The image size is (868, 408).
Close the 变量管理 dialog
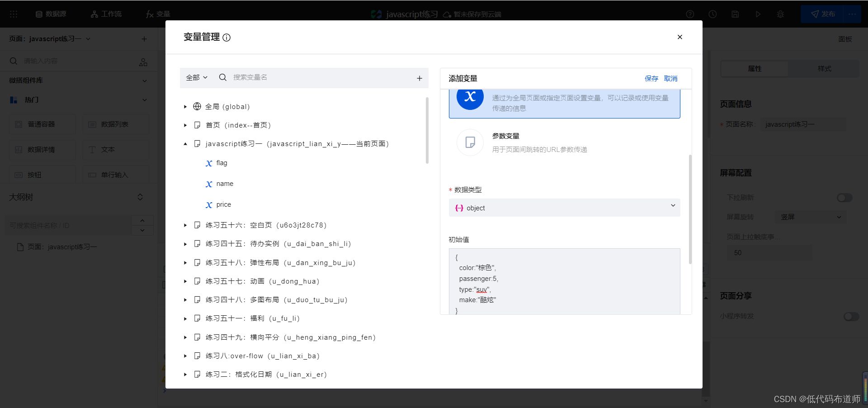(x=679, y=37)
